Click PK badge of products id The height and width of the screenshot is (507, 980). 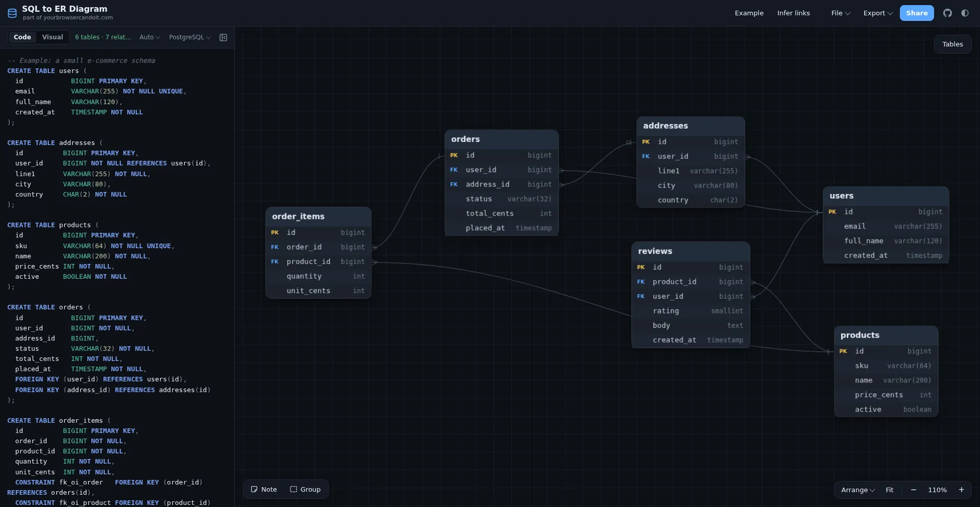pos(843,351)
